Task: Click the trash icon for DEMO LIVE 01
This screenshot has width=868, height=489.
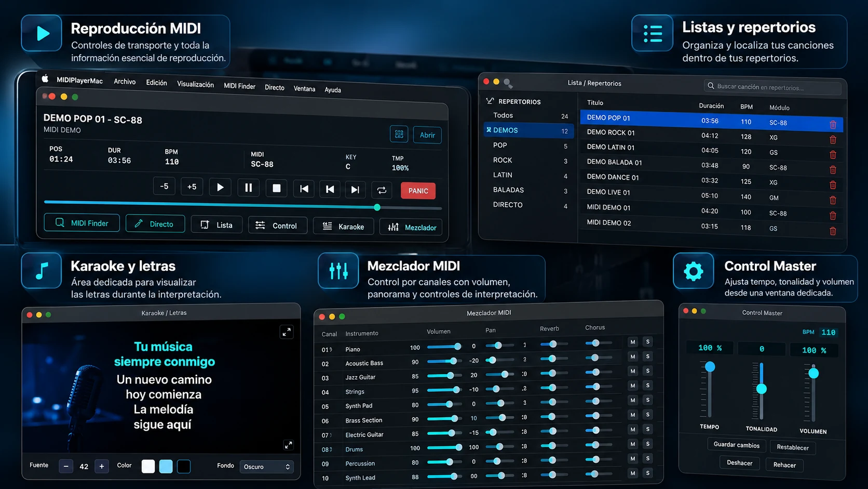Action: pos(833,200)
